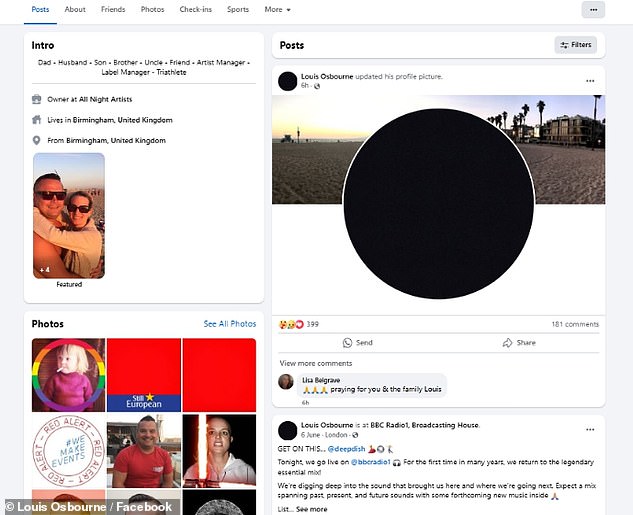
Task: Share the profile picture post
Action: point(519,343)
